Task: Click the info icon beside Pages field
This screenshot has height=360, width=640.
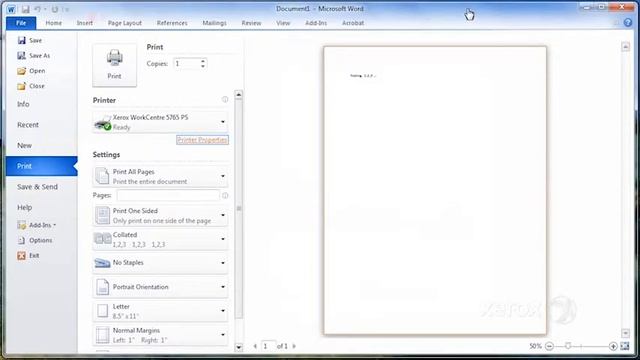Action: [225, 196]
